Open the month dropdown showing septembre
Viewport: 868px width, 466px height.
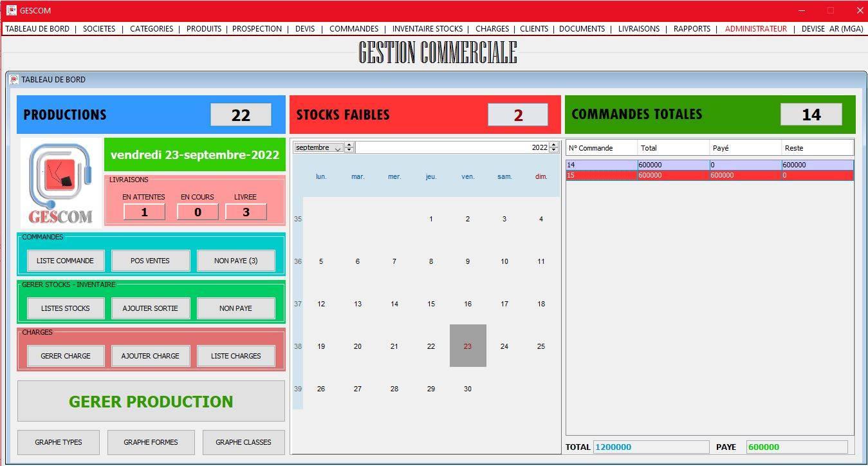319,147
